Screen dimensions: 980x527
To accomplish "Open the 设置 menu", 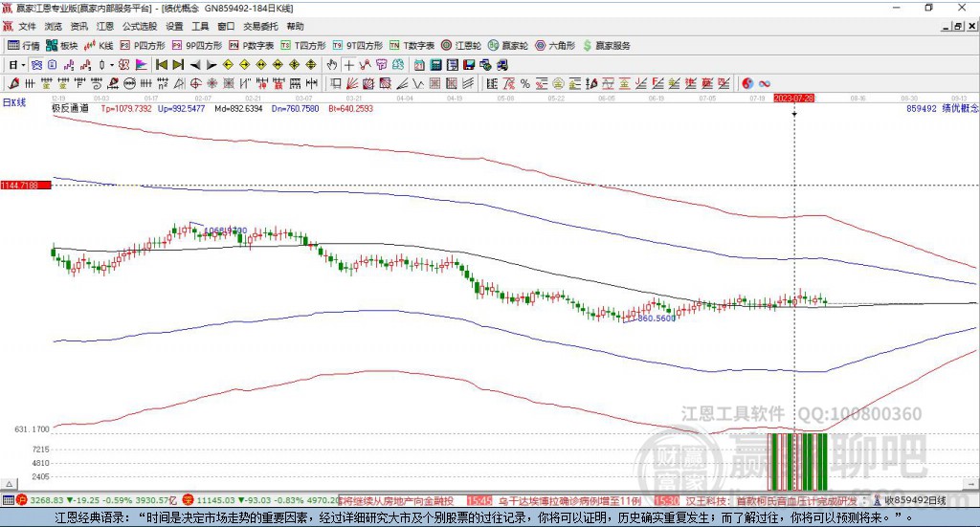I will pyautogui.click(x=174, y=26).
